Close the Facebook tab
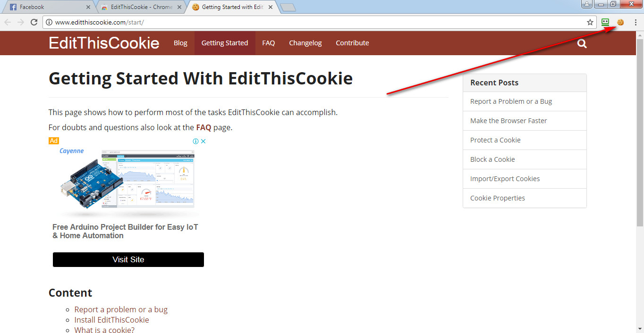Image resolution: width=644 pixels, height=333 pixels. click(x=88, y=7)
